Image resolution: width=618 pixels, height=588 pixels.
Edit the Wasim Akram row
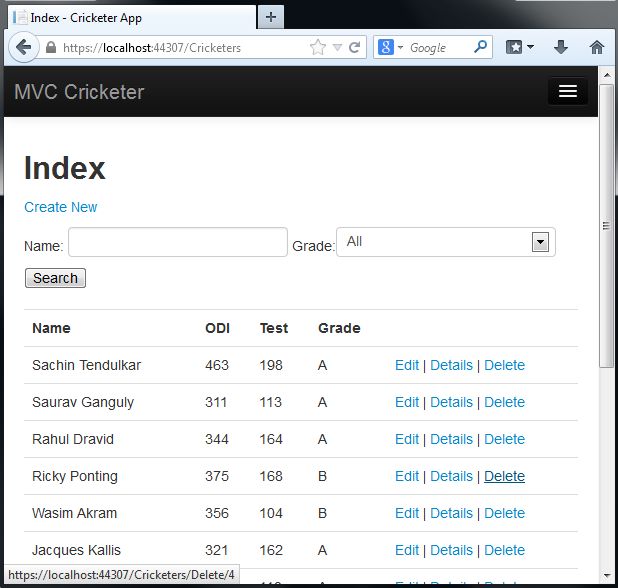[x=407, y=514]
